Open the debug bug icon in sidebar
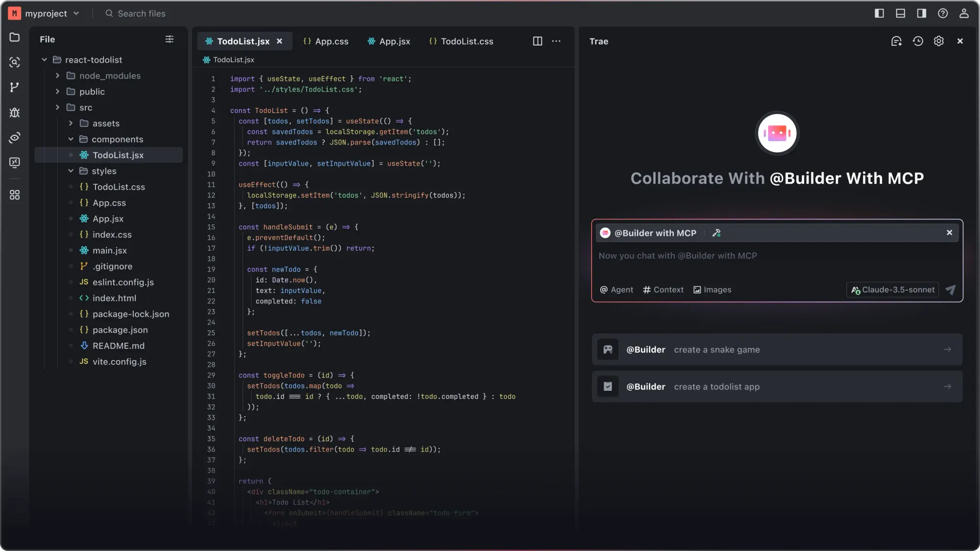This screenshot has height=551, width=980. coord(15,113)
